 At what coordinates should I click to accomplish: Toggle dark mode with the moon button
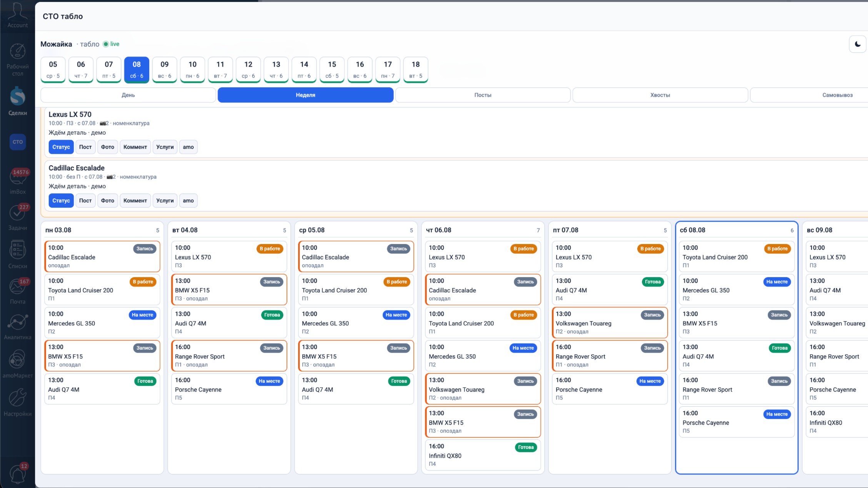(x=857, y=44)
